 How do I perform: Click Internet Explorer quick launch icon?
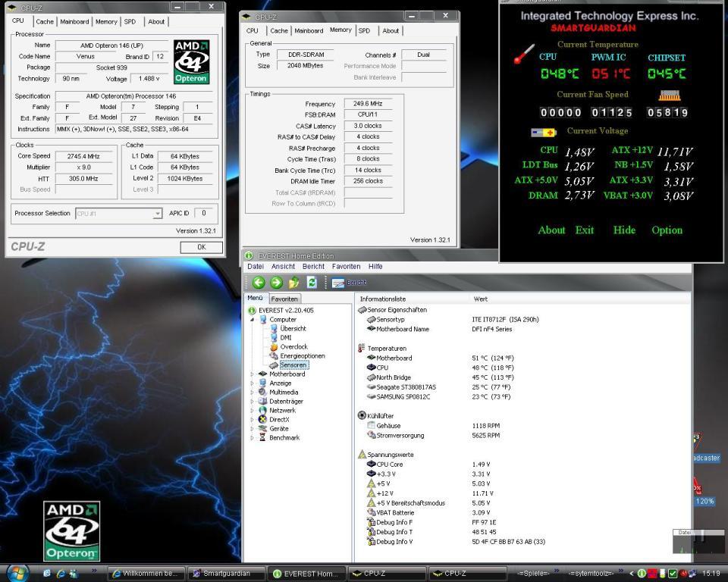click(61, 574)
